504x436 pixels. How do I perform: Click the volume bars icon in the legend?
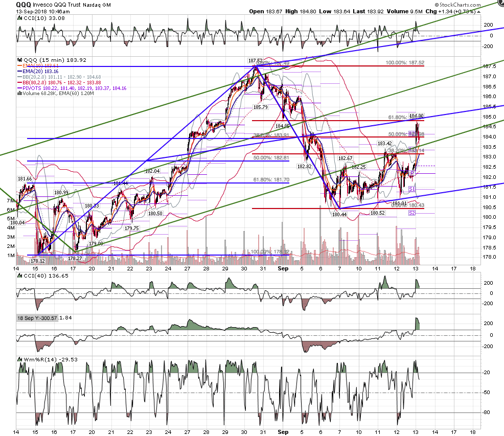(19, 94)
